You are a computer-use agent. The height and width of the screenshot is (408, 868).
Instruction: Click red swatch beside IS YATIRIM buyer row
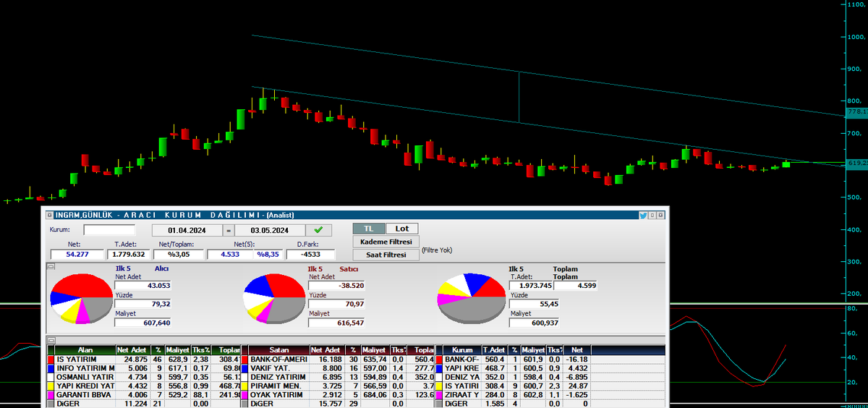pyautogui.click(x=50, y=360)
